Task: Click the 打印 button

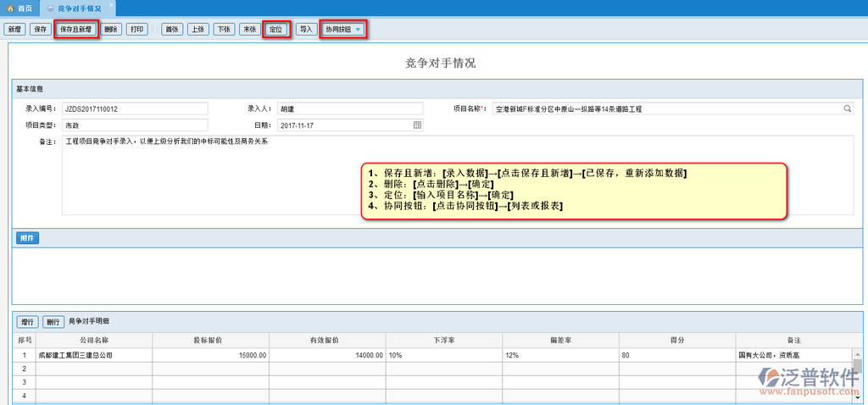Action: point(136,29)
